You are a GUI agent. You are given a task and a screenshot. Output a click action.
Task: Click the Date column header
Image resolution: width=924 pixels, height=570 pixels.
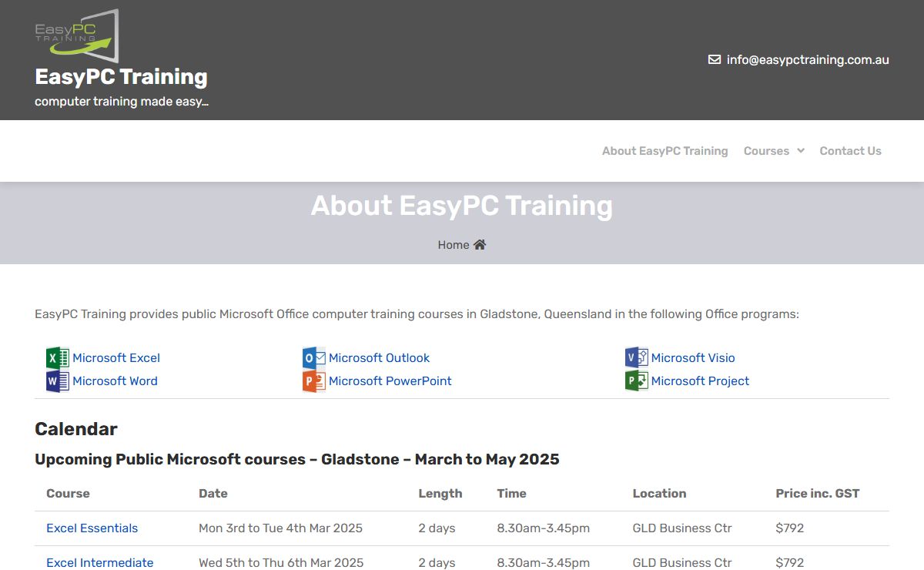coord(213,493)
